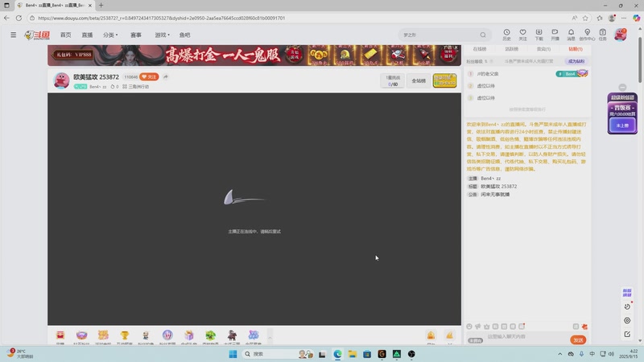Click the clock refresh icon on right sidebar

pos(627,306)
